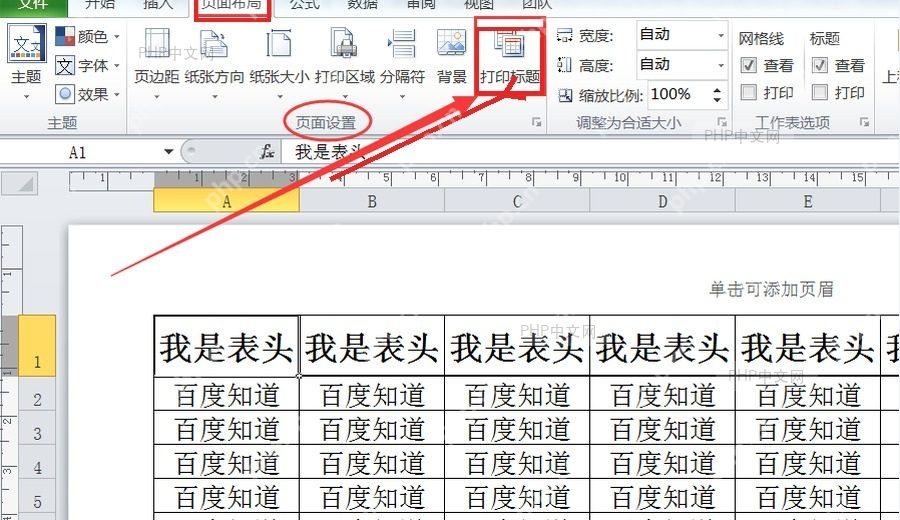
Task: Select row 2 header
Action: [x=37, y=394]
